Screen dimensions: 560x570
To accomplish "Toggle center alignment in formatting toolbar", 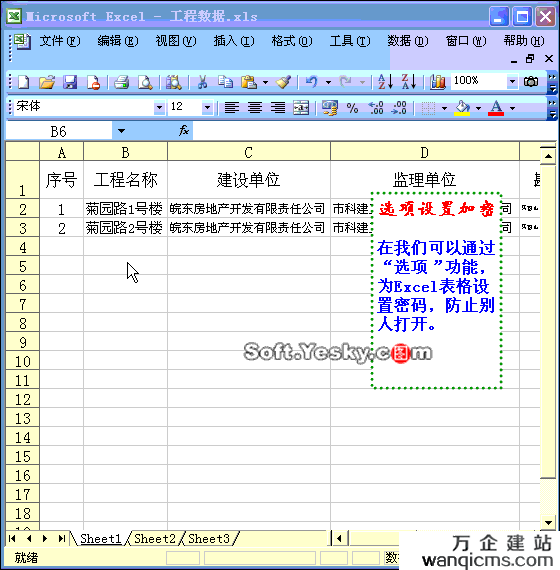I will click(x=255, y=108).
